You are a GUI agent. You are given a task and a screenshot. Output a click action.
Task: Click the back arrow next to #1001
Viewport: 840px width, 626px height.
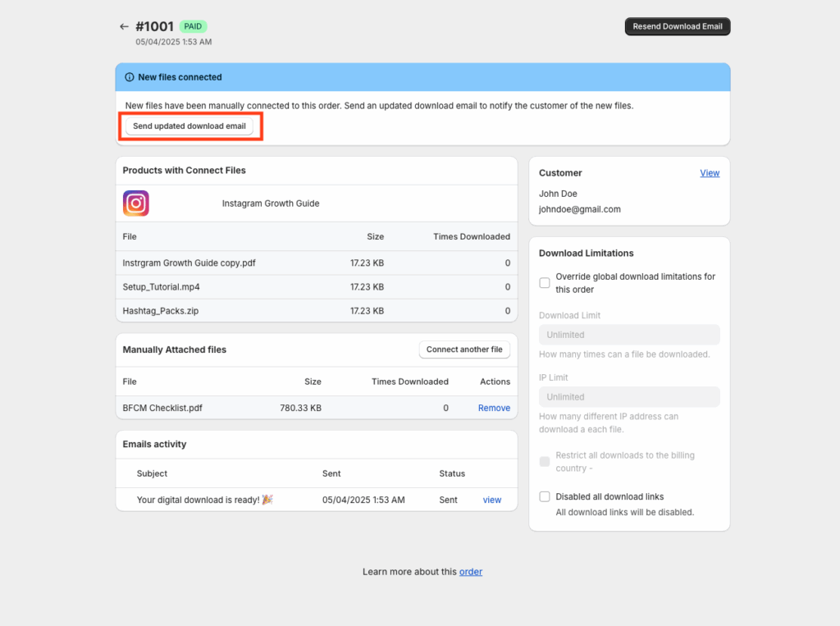coord(124,26)
